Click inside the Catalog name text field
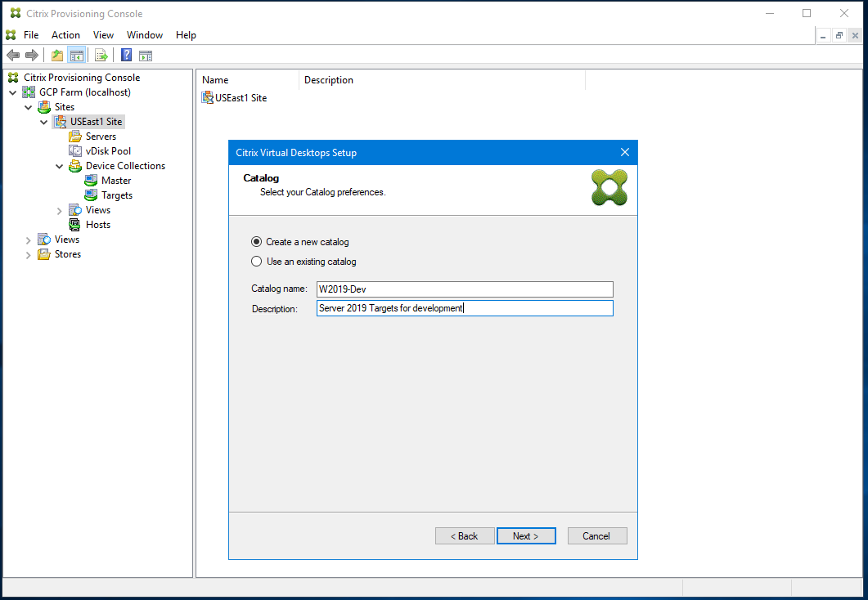Viewport: 868px width, 600px height. (465, 289)
